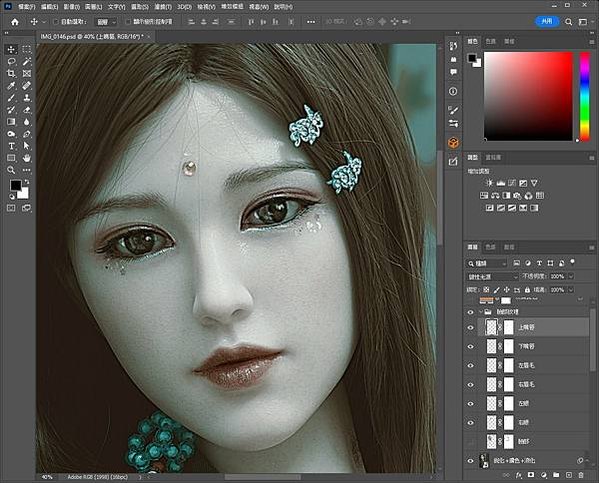Select the Rectangular Marquee tool
The width and height of the screenshot is (599, 483).
tap(26, 49)
